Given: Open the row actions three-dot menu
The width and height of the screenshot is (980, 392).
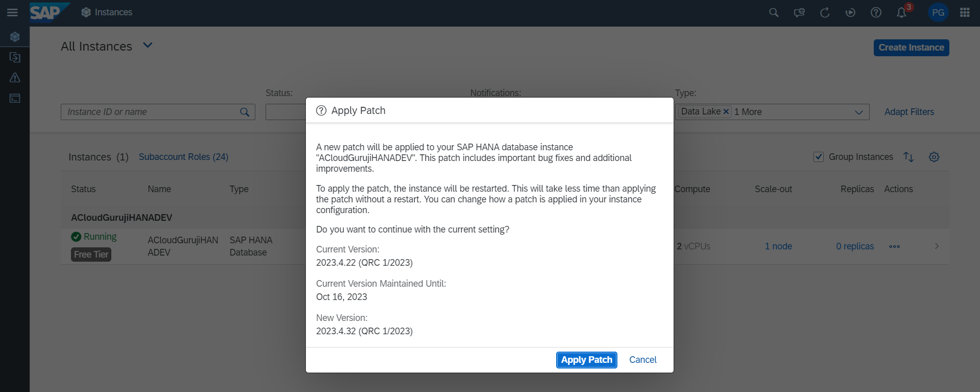Looking at the screenshot, I should click(x=894, y=246).
